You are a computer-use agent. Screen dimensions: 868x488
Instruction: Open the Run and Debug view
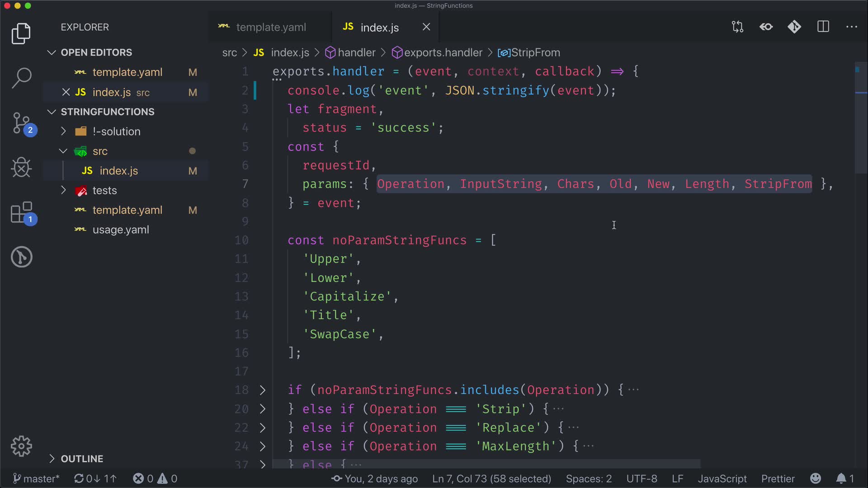tap(21, 168)
